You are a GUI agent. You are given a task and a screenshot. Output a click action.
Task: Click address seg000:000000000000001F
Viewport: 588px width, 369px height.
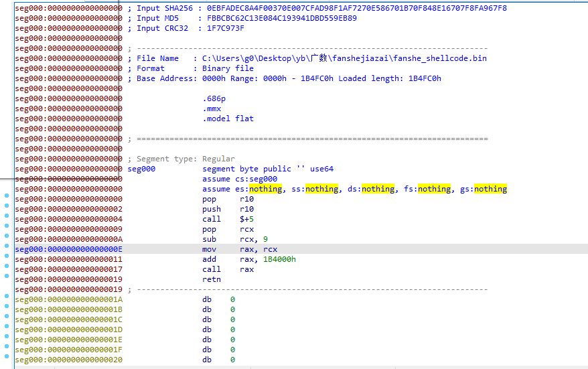(68, 350)
